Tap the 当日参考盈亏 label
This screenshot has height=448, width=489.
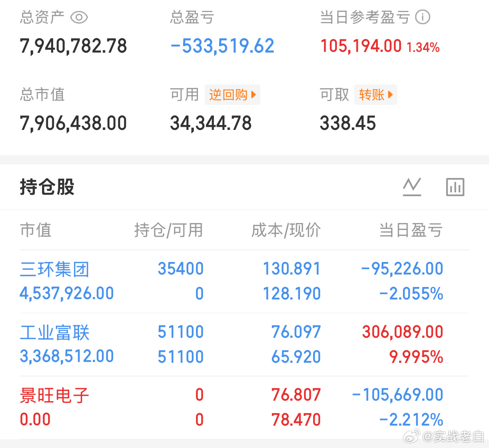365,17
